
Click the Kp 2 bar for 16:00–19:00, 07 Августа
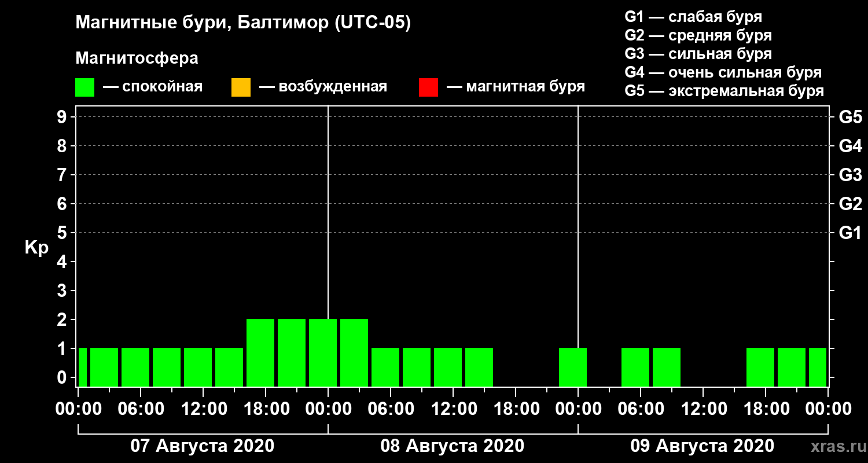click(x=260, y=352)
